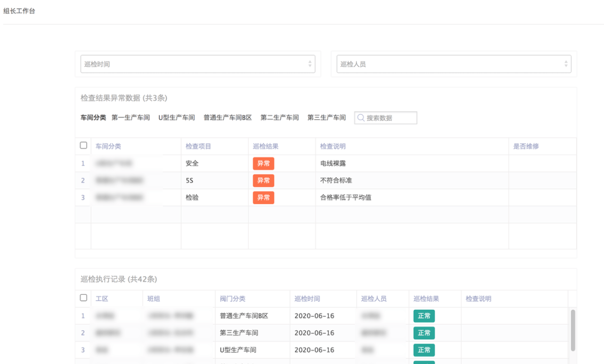Select 普通生产车间B区 filter
This screenshot has width=604, height=364.
[x=228, y=118]
